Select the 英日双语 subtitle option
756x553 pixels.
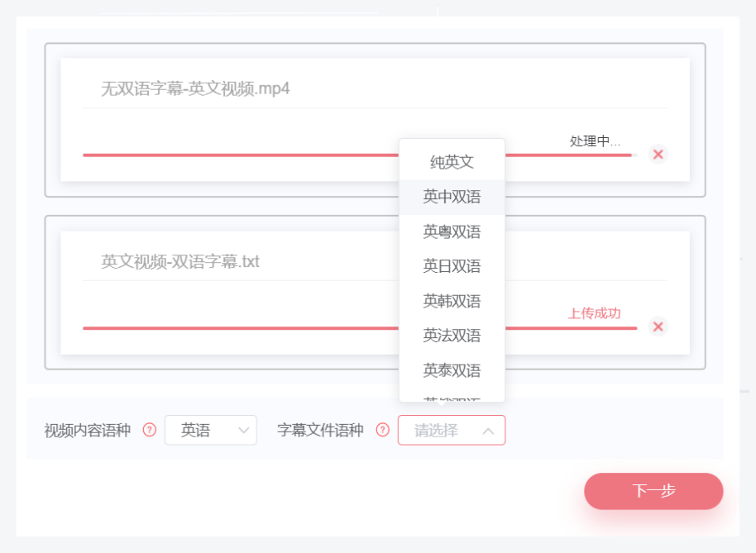(452, 266)
